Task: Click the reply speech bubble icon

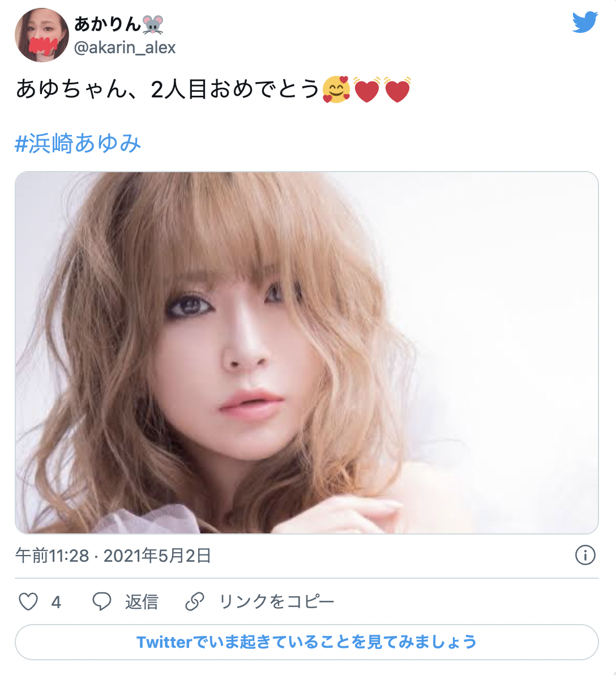Action: point(102,601)
